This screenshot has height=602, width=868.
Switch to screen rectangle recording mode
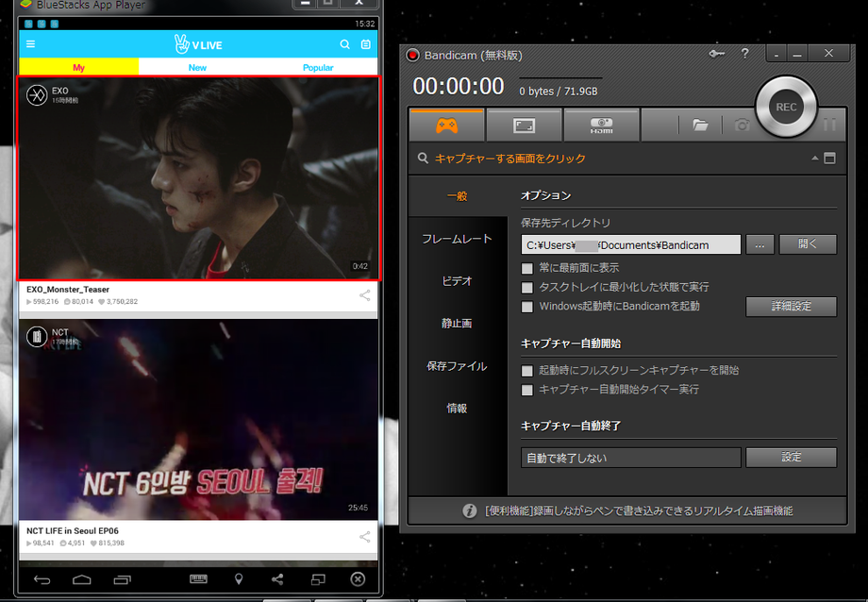[524, 125]
